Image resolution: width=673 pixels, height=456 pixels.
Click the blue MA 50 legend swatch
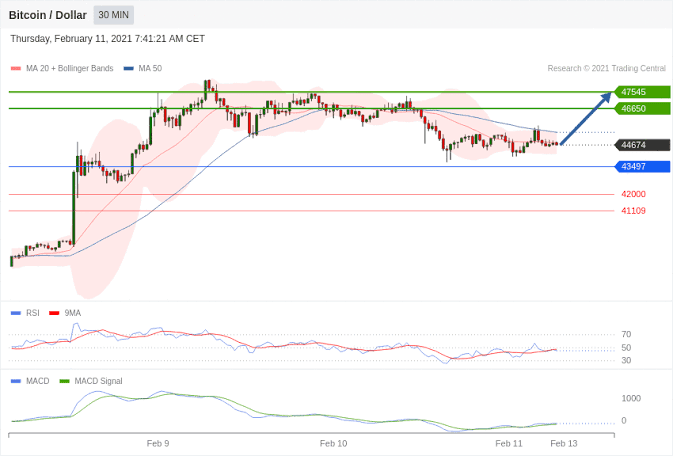tap(128, 68)
